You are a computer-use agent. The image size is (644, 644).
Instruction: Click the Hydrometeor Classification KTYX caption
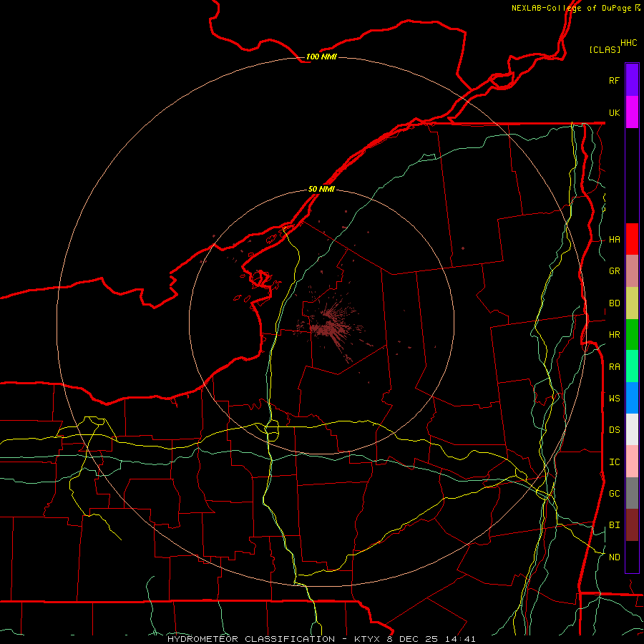tap(321, 639)
